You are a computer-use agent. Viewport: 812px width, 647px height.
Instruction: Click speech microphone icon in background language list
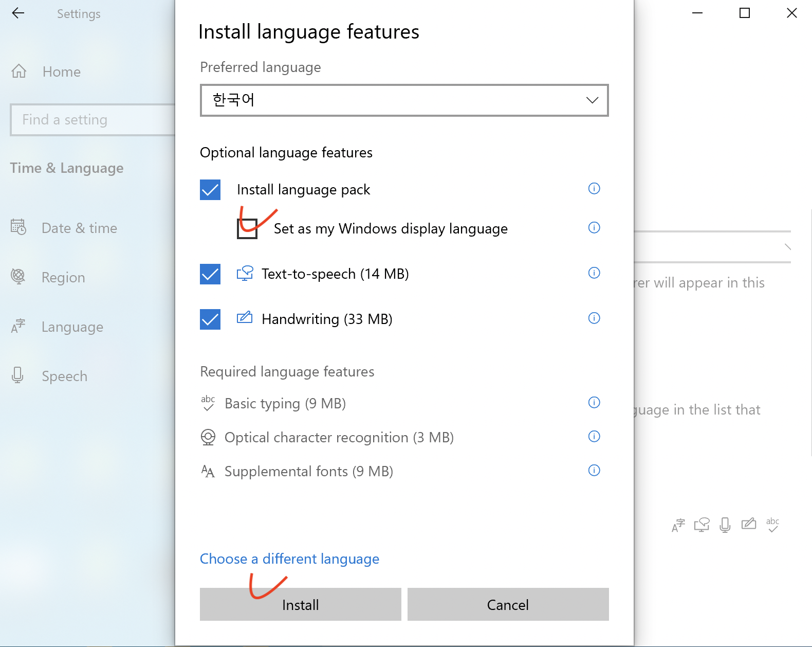point(725,525)
